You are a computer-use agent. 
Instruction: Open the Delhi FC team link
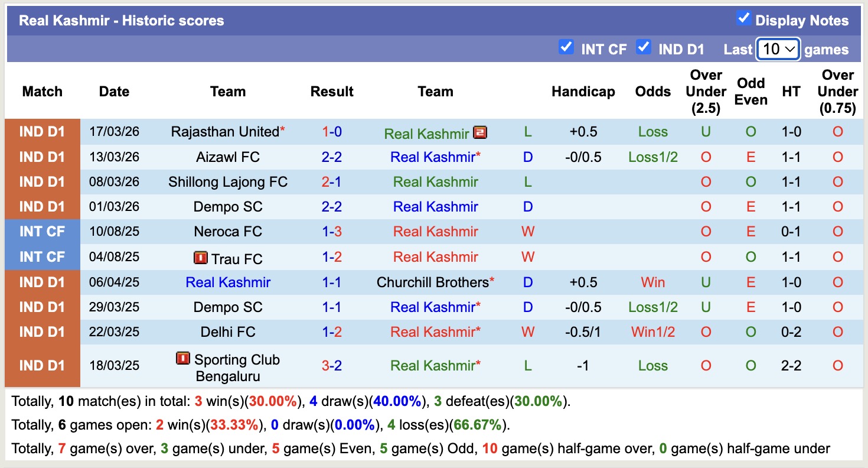(x=228, y=331)
